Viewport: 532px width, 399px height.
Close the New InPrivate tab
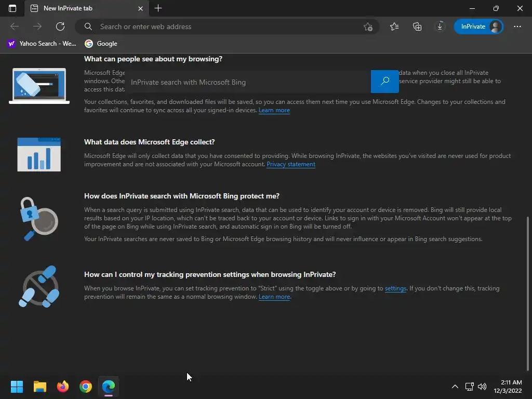point(140,8)
